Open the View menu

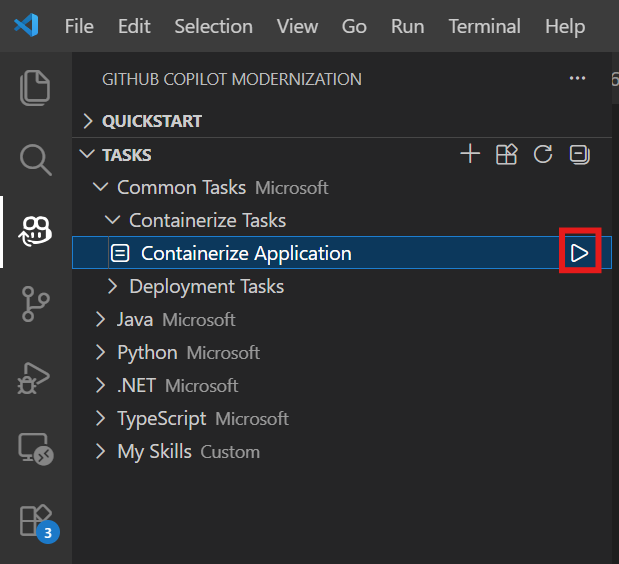(x=297, y=26)
